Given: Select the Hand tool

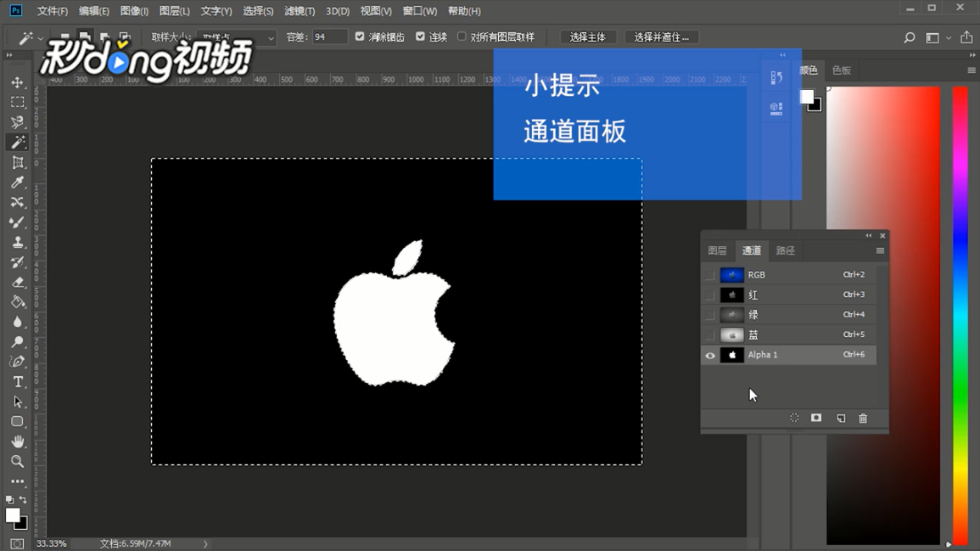Looking at the screenshot, I should point(18,441).
